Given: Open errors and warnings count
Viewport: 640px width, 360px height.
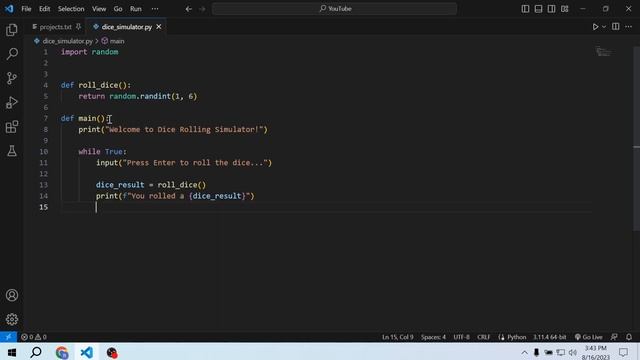Looking at the screenshot, I should (34, 337).
